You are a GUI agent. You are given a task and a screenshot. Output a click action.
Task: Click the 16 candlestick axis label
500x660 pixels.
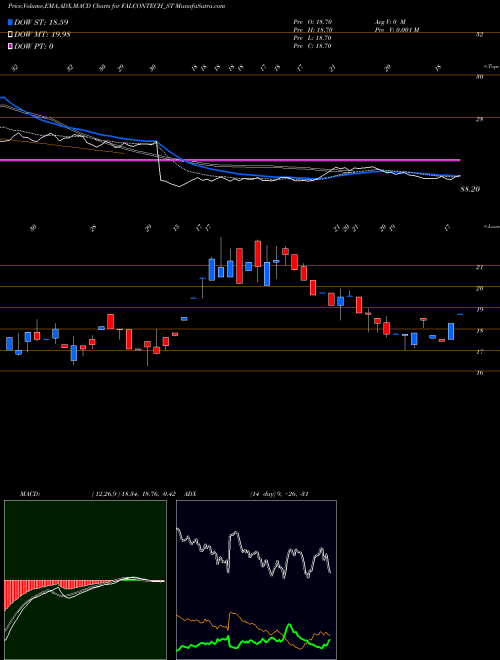479,373
